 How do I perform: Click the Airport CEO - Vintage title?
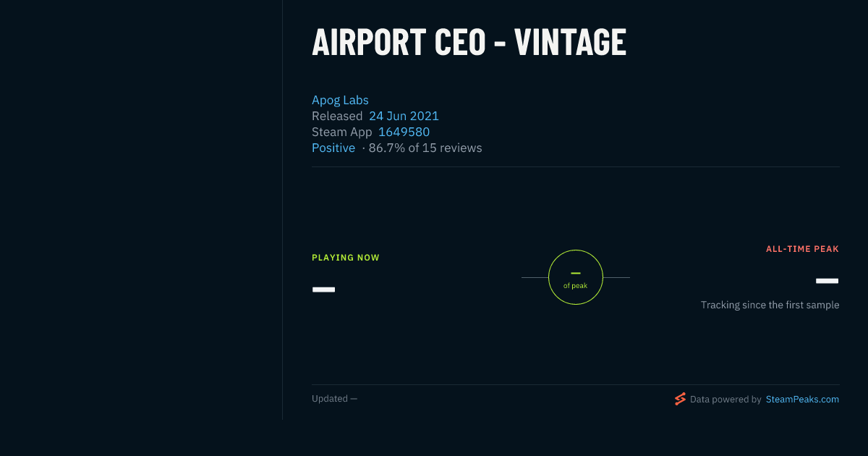(x=469, y=41)
